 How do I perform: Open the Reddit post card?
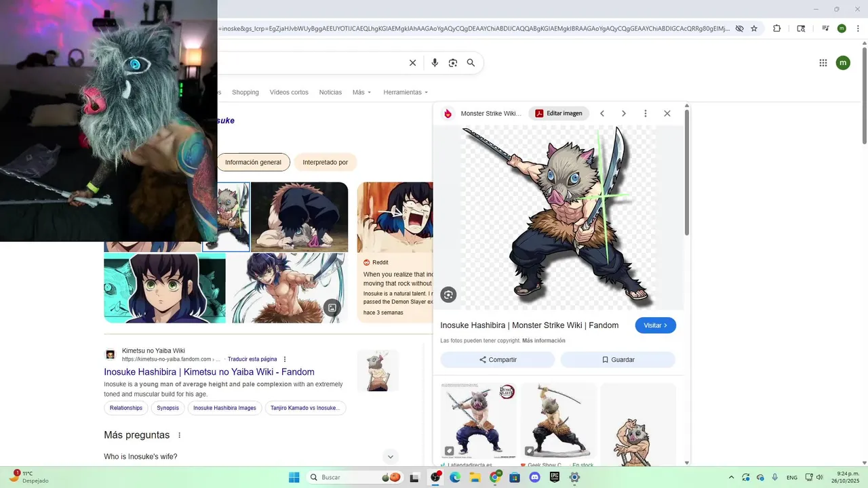coord(395,252)
